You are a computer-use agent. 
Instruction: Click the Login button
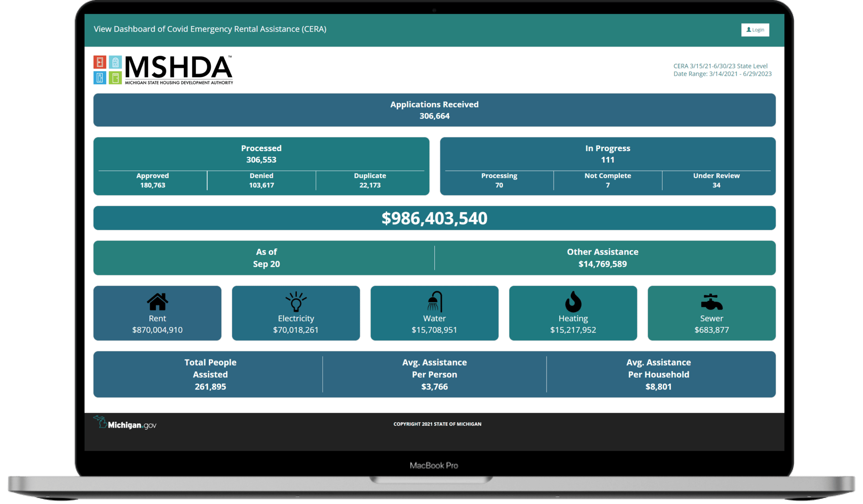click(x=755, y=29)
